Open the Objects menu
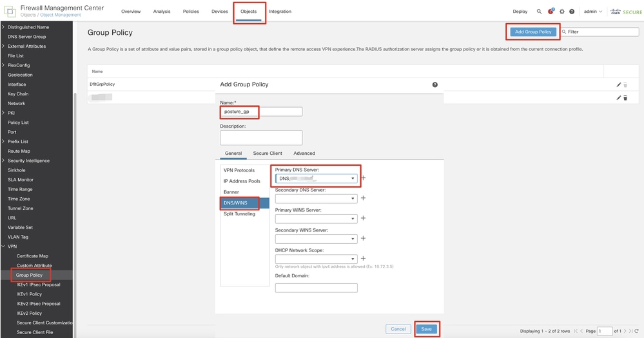The height and width of the screenshot is (338, 644). 248,12
